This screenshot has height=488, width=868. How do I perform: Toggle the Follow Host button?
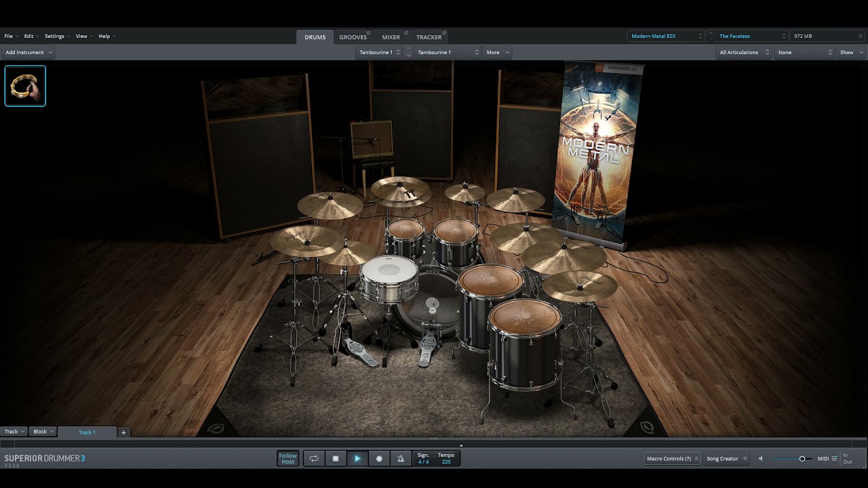pyautogui.click(x=288, y=459)
